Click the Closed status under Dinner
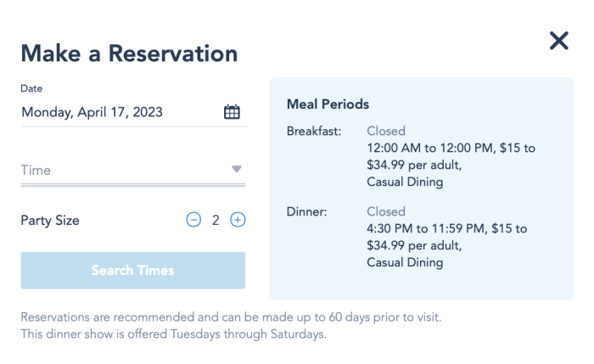Viewport: 594px width, 364px height. tap(386, 211)
